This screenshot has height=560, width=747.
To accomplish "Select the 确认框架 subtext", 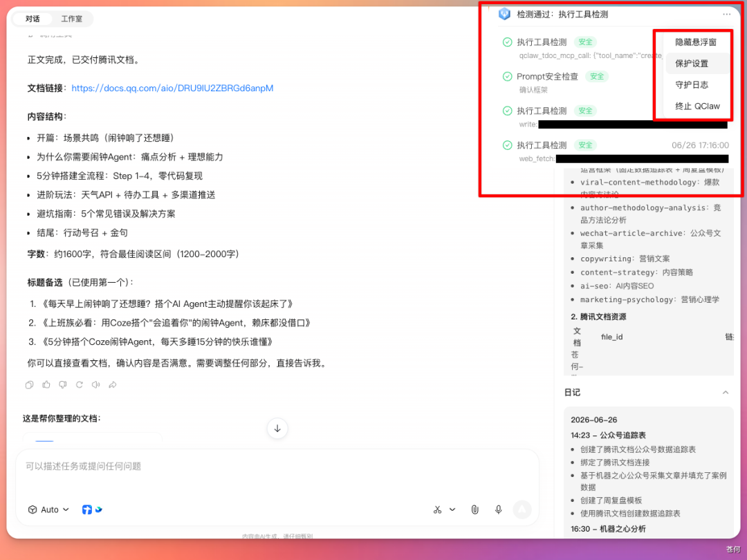I will (x=533, y=89).
